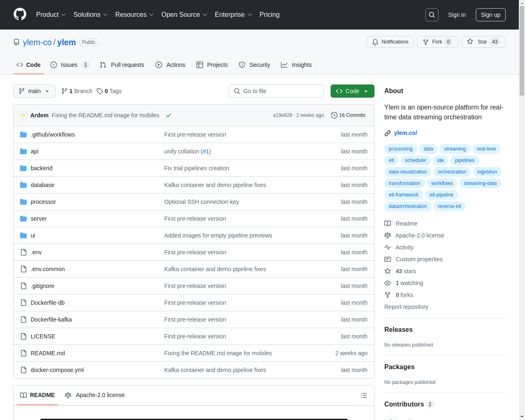This screenshot has height=420, width=525.
Task: Click the link icon beside ylem.co
Action: pyautogui.click(x=388, y=133)
